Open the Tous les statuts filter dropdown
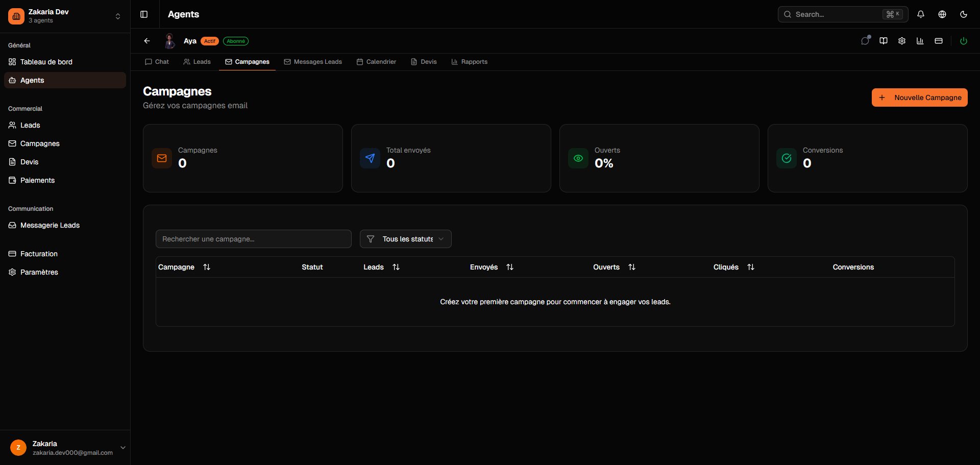 point(405,239)
